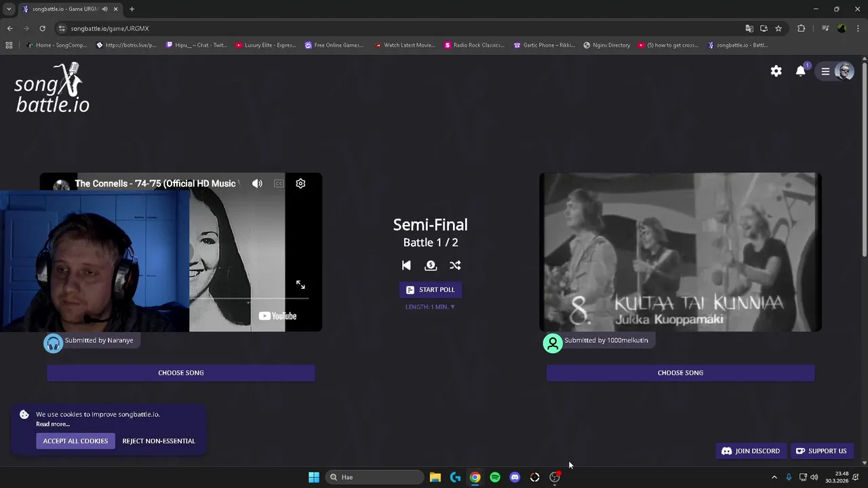Bookmark this tab with star icon
Viewport: 868px width, 488px height.
coord(778,28)
